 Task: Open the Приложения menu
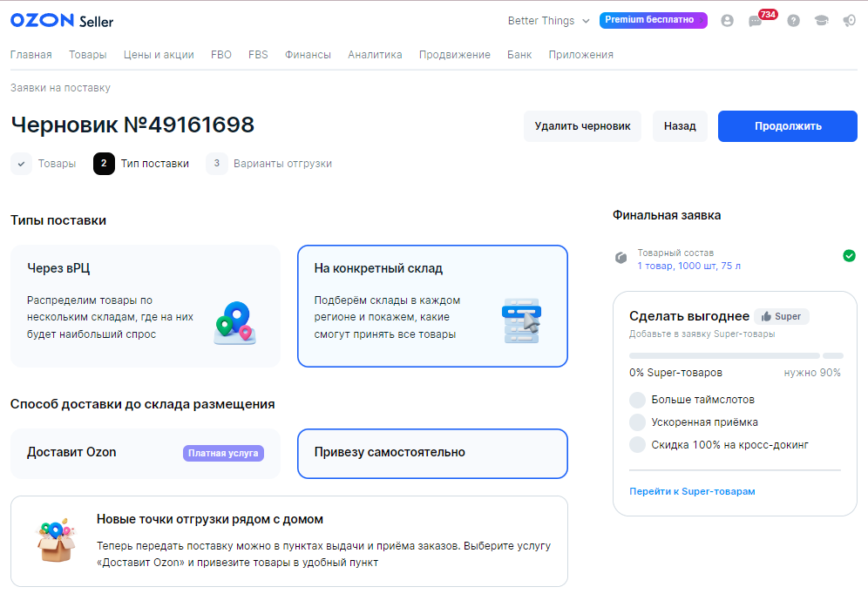coord(580,55)
